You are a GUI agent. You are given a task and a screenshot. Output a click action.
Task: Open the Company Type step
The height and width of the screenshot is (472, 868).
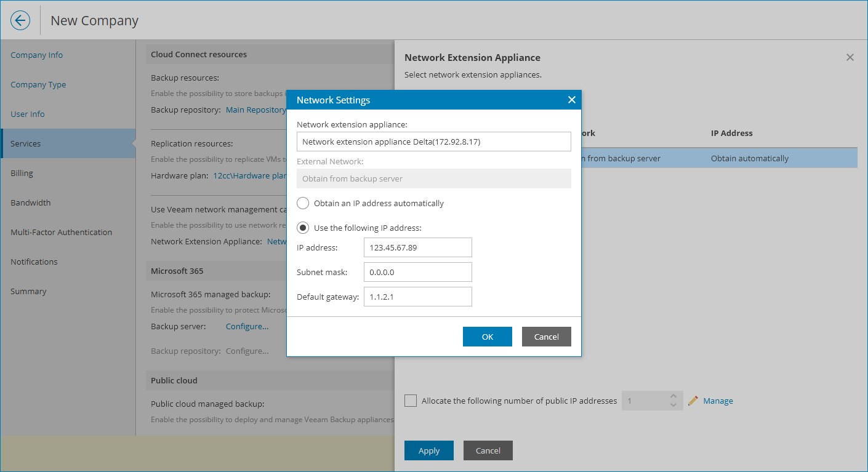click(38, 84)
